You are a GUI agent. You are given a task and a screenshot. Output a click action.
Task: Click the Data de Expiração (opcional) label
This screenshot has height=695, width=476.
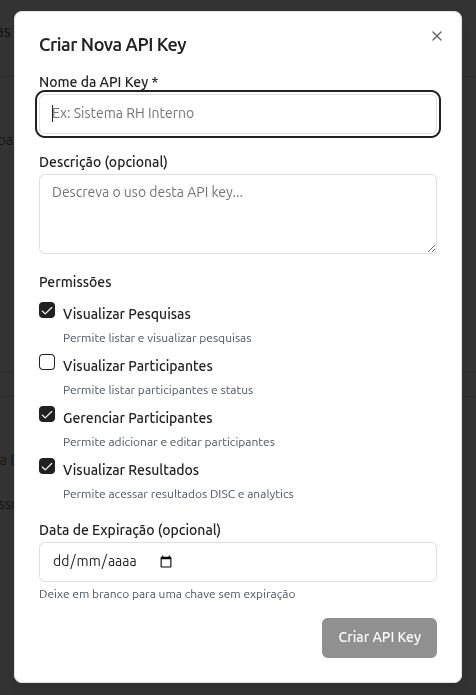pyautogui.click(x=130, y=530)
